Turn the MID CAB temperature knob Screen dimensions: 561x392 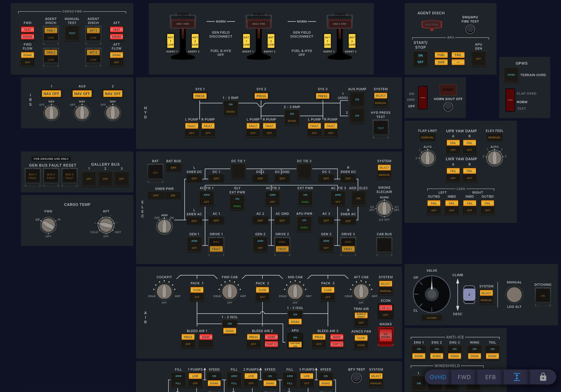(295, 291)
